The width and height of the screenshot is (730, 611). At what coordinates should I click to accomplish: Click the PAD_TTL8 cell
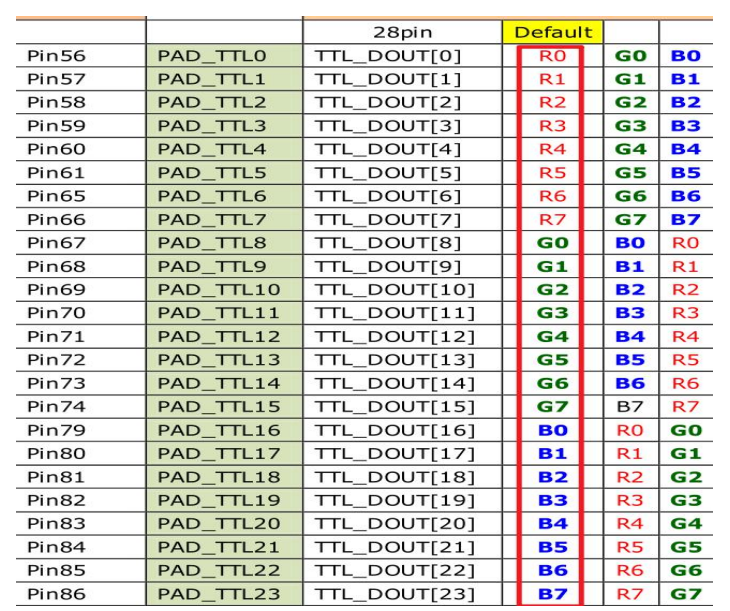224,243
